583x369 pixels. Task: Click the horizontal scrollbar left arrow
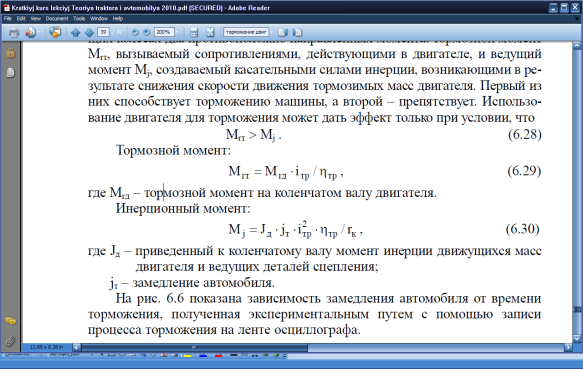tap(76, 347)
